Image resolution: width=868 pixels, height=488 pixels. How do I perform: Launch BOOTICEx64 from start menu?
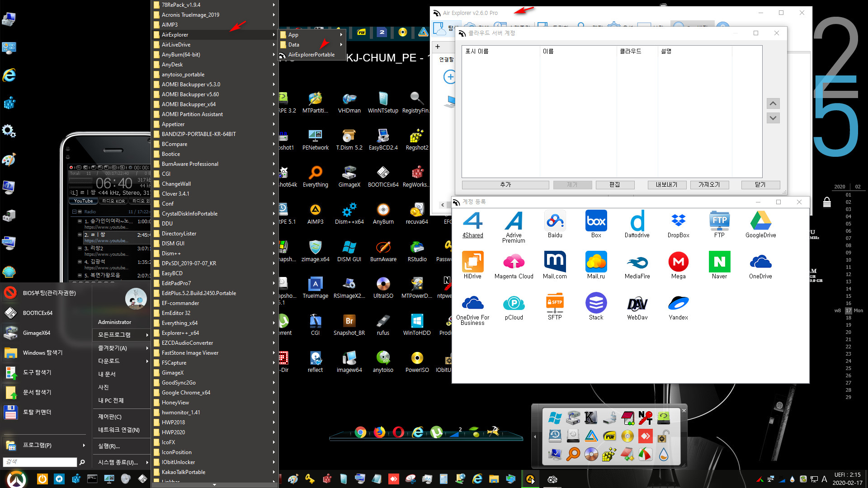click(45, 313)
